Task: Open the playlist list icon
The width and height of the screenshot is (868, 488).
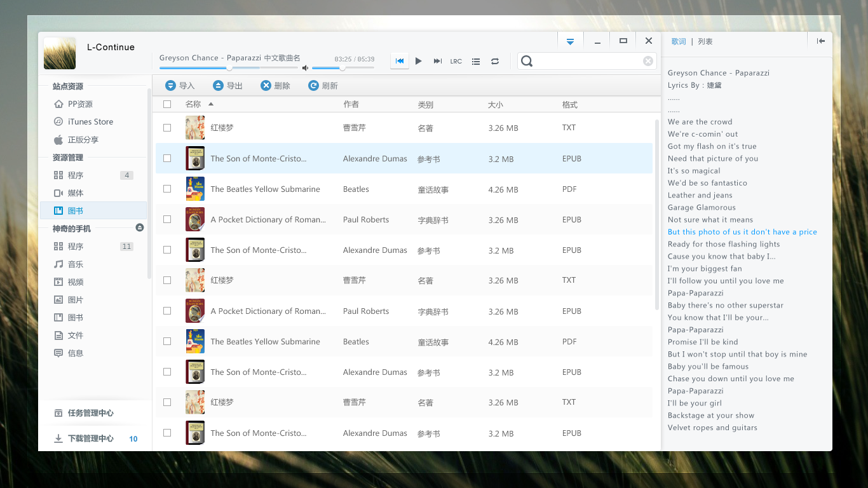Action: pyautogui.click(x=476, y=62)
